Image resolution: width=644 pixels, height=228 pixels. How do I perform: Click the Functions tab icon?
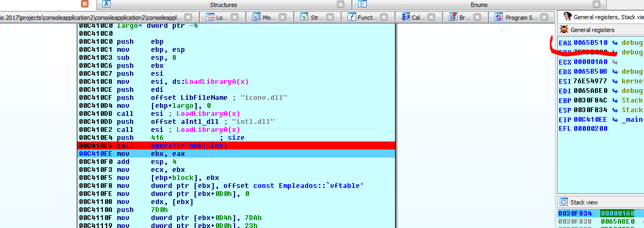point(352,17)
